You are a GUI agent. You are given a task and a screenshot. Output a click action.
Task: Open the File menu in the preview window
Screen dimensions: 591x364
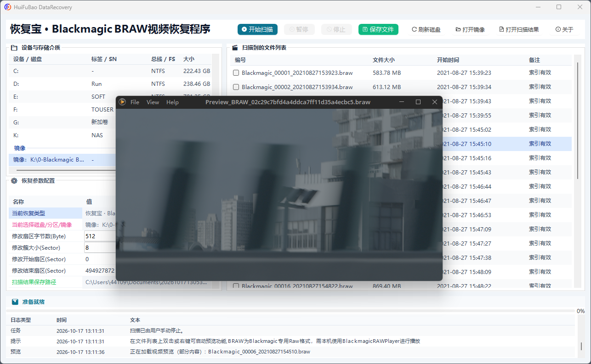click(135, 102)
